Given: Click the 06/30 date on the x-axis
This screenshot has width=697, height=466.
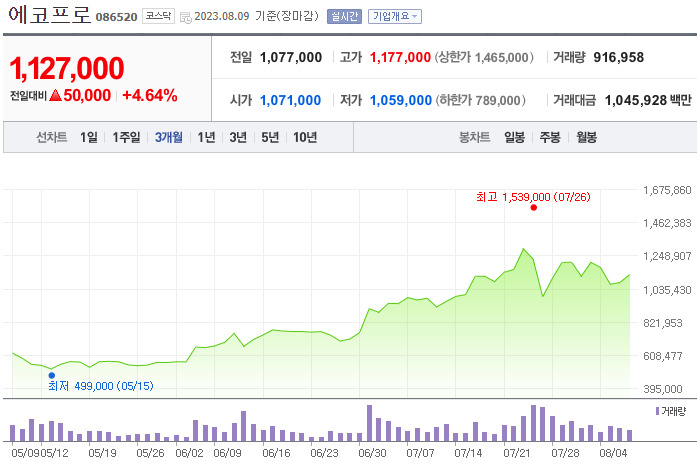Looking at the screenshot, I should point(372,453).
